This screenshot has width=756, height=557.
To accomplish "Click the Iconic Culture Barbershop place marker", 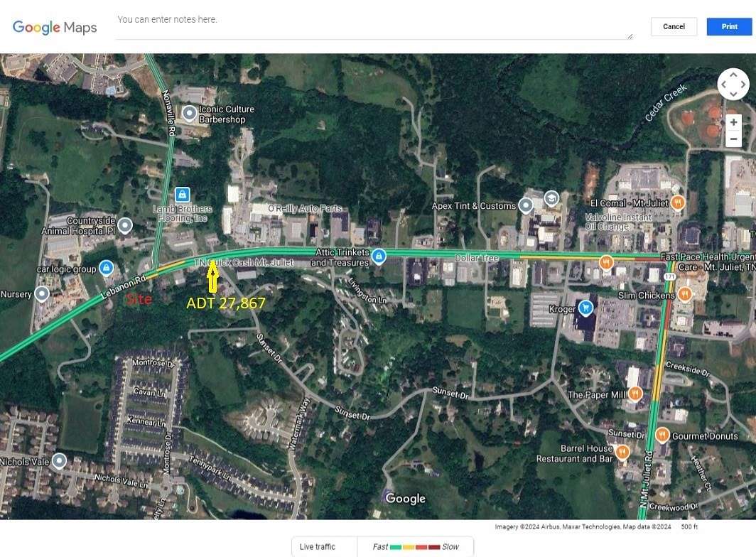I will point(189,113).
